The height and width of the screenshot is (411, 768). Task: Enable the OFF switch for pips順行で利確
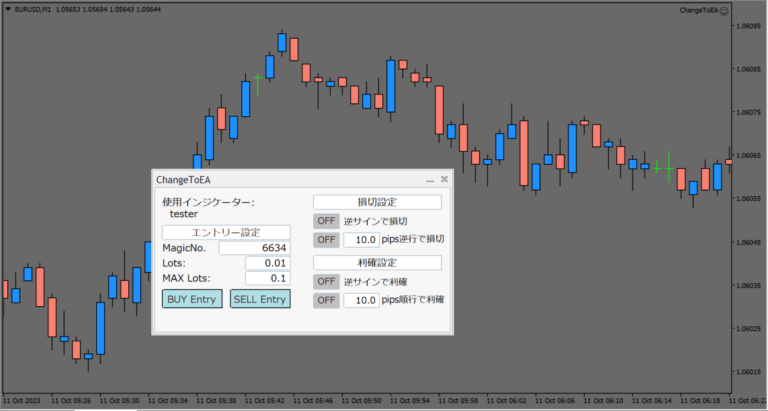click(326, 300)
